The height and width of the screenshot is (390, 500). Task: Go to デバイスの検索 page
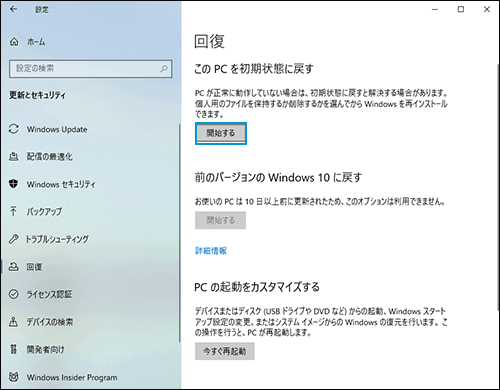(x=50, y=322)
